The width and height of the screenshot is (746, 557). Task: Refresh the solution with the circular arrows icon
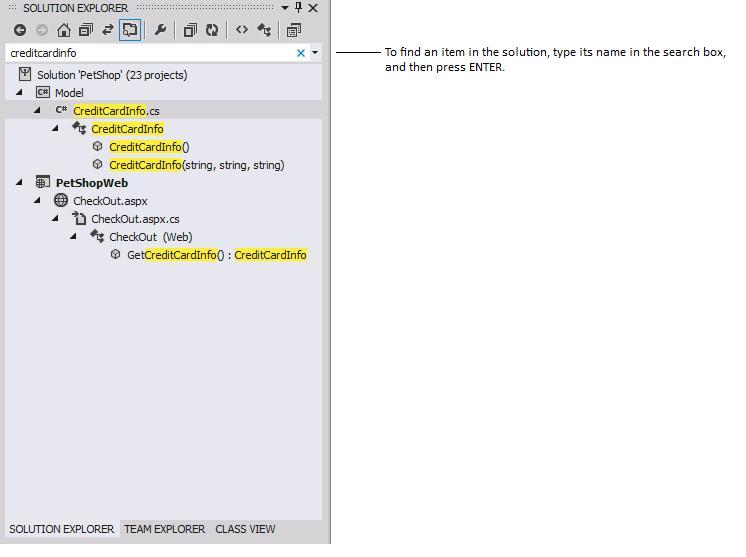tap(212, 30)
